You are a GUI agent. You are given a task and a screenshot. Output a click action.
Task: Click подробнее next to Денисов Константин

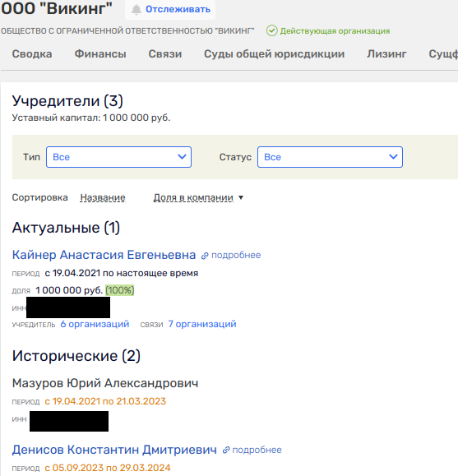click(x=257, y=450)
